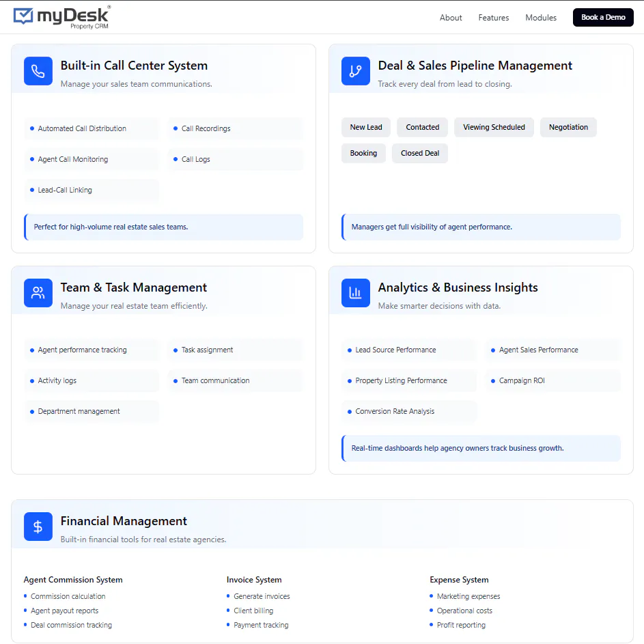The image size is (644, 644).
Task: Click the Team communication item
Action: click(236, 381)
